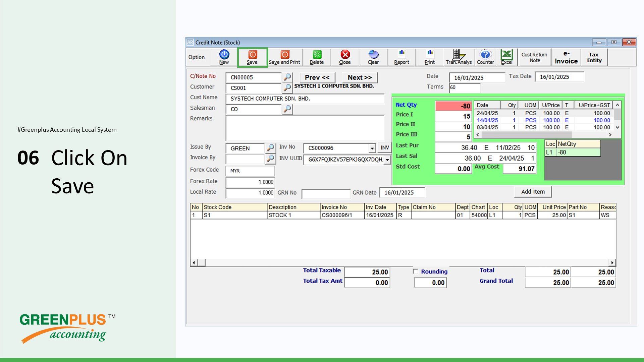Viewport: 644px width, 362px height.
Task: Click price history horizontal scroll right arrow
Action: [610, 134]
